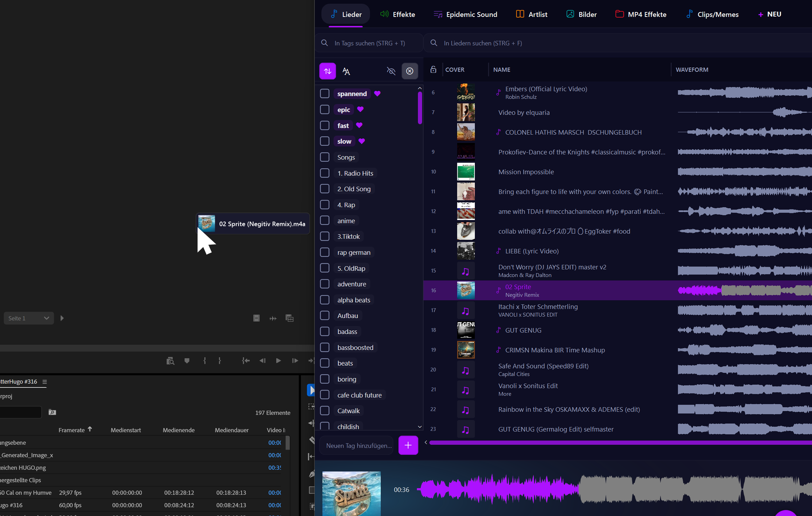The height and width of the screenshot is (516, 812).
Task: Click the heart icon next to slow
Action: [x=361, y=141]
